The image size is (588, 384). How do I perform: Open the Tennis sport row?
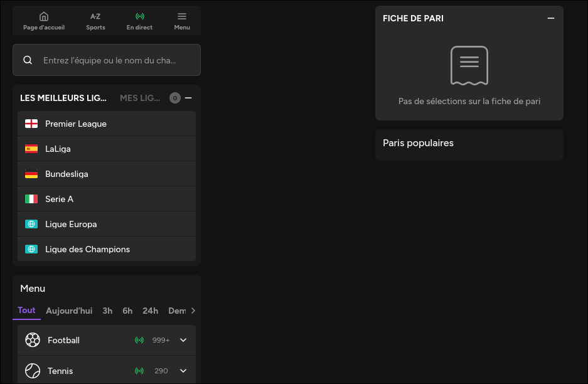pyautogui.click(x=107, y=370)
